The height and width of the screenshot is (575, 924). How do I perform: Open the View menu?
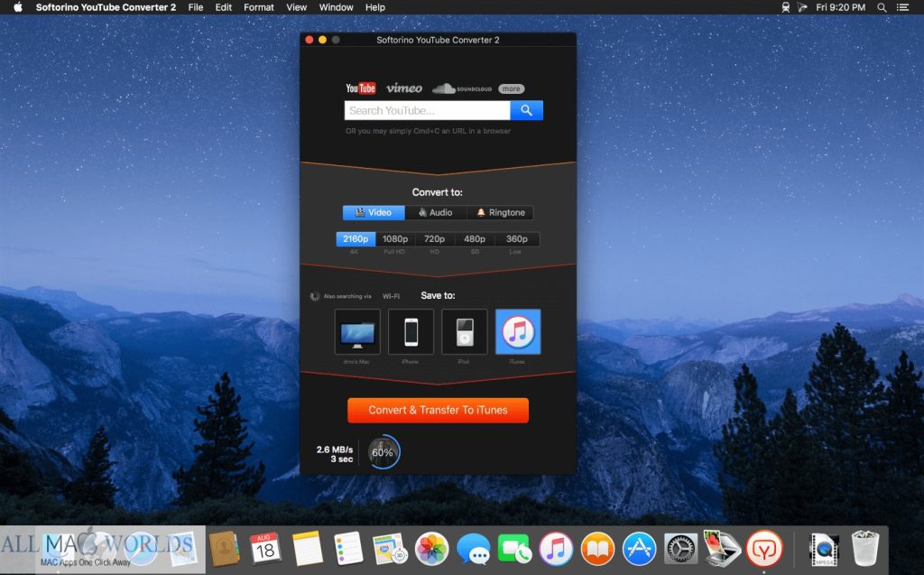(x=296, y=7)
